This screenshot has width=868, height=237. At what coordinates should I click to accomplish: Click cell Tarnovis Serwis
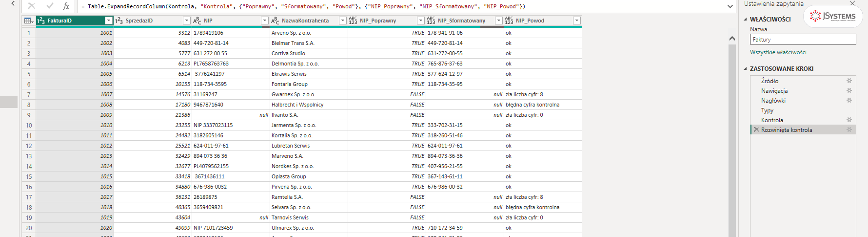[x=309, y=217]
